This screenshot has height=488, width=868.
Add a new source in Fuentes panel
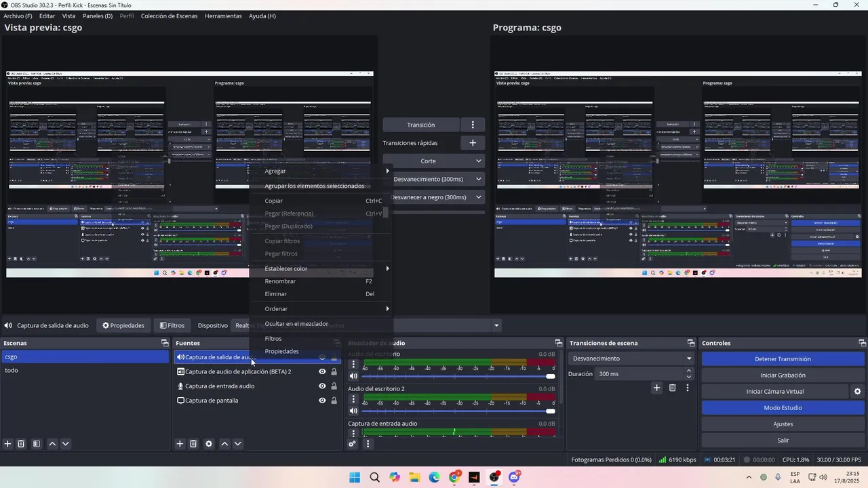180,444
